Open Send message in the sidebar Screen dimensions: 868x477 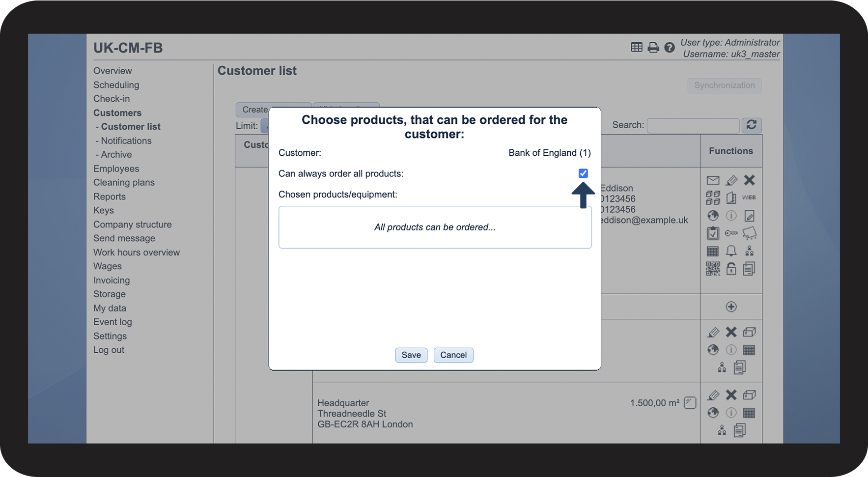point(124,238)
